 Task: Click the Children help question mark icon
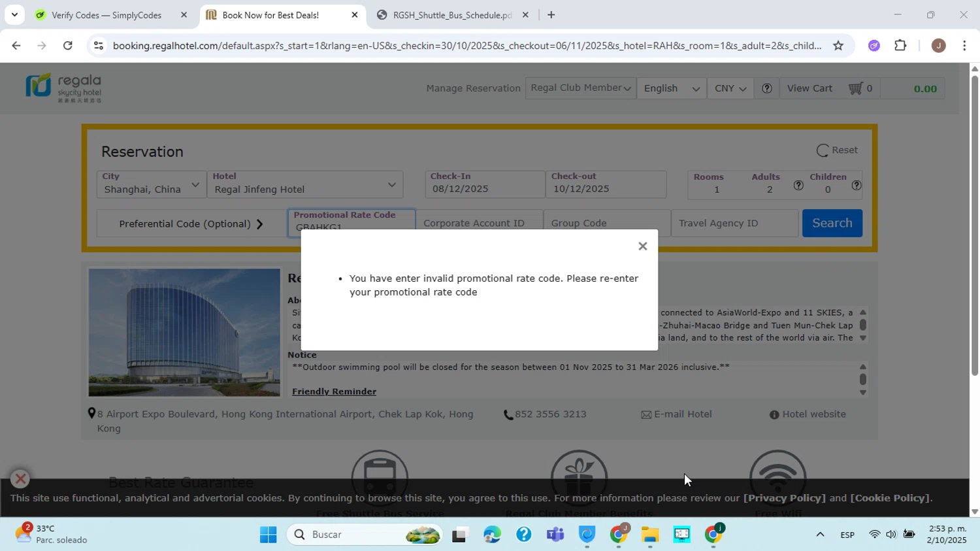click(857, 186)
